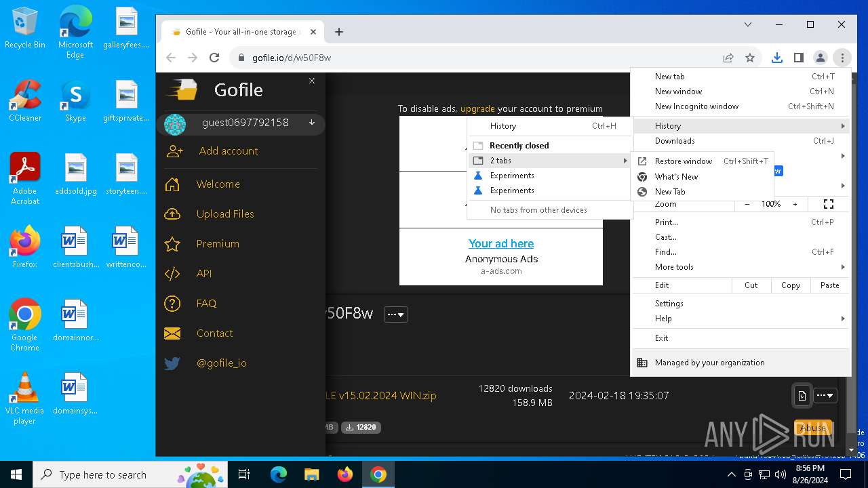This screenshot has width=868, height=488.
Task: Open Downloads from the Chrome menu
Action: 741,141
